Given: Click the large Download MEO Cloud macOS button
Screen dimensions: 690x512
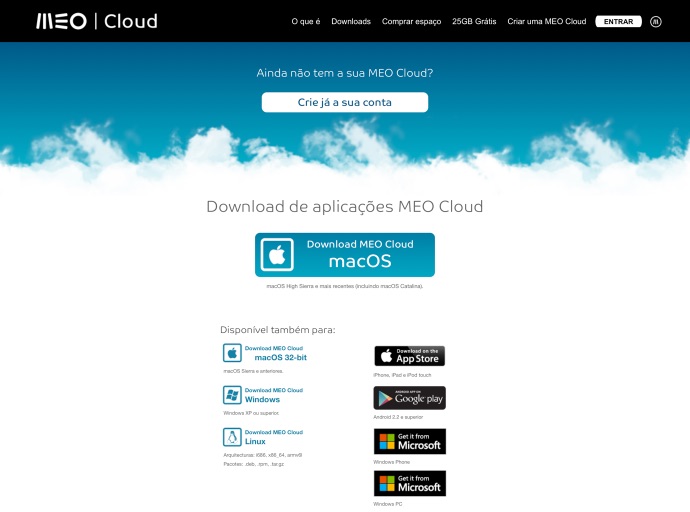Looking at the screenshot, I should coord(345,255).
